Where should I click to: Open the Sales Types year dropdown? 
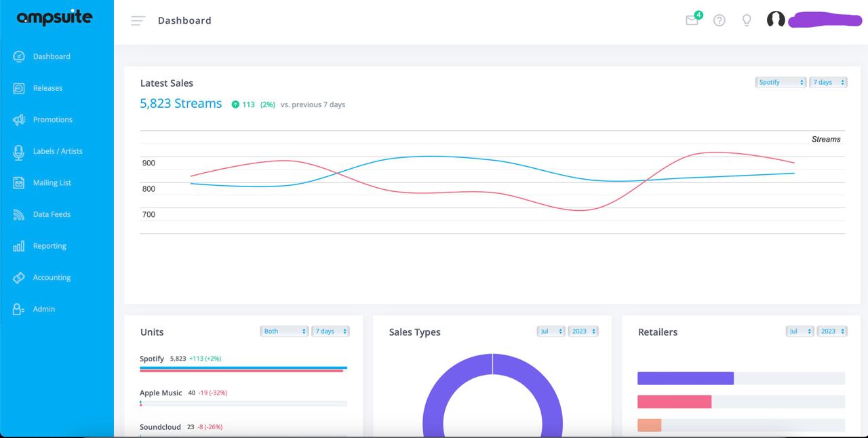click(583, 331)
